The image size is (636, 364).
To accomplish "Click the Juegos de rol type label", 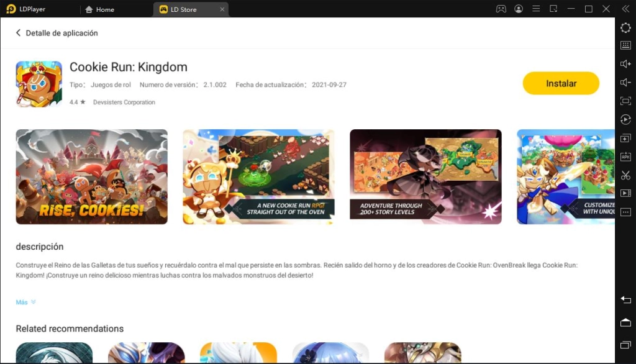I will tap(111, 85).
